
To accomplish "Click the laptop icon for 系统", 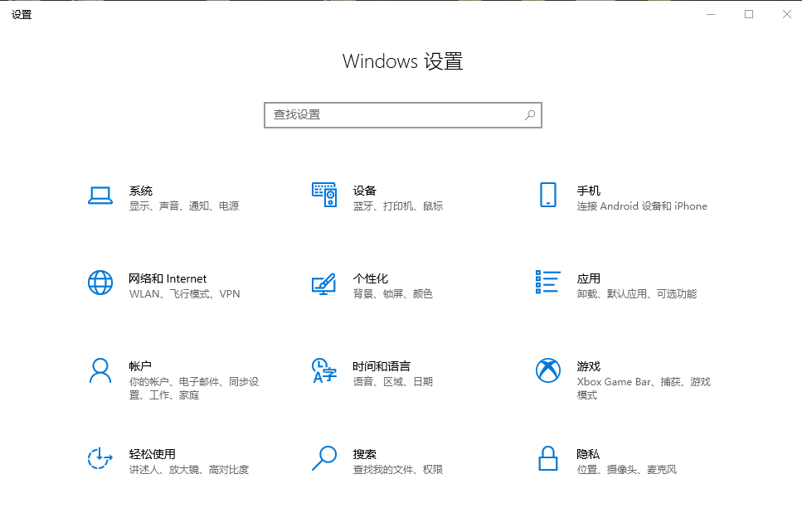I will tap(100, 196).
